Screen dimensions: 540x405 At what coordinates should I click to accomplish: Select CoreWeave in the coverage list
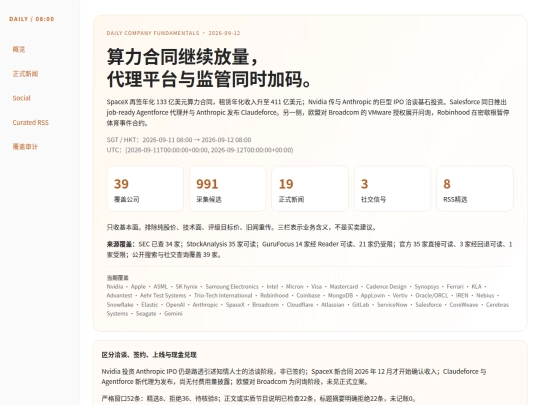click(464, 305)
